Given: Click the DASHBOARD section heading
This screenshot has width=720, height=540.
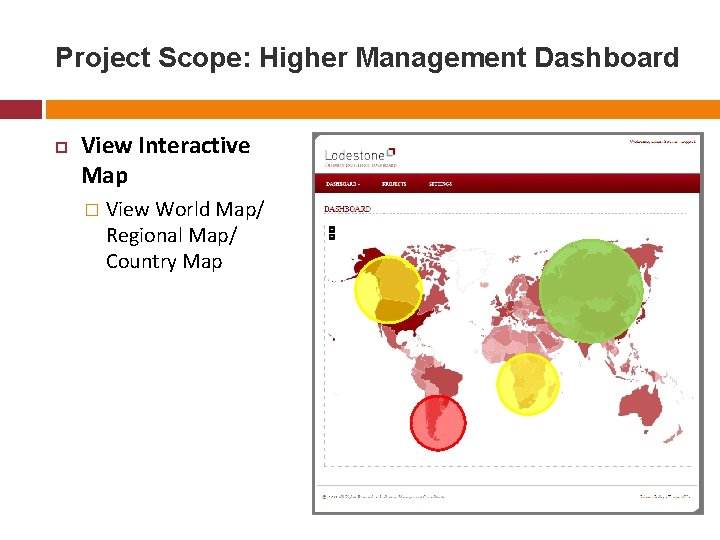Looking at the screenshot, I should [x=347, y=209].
